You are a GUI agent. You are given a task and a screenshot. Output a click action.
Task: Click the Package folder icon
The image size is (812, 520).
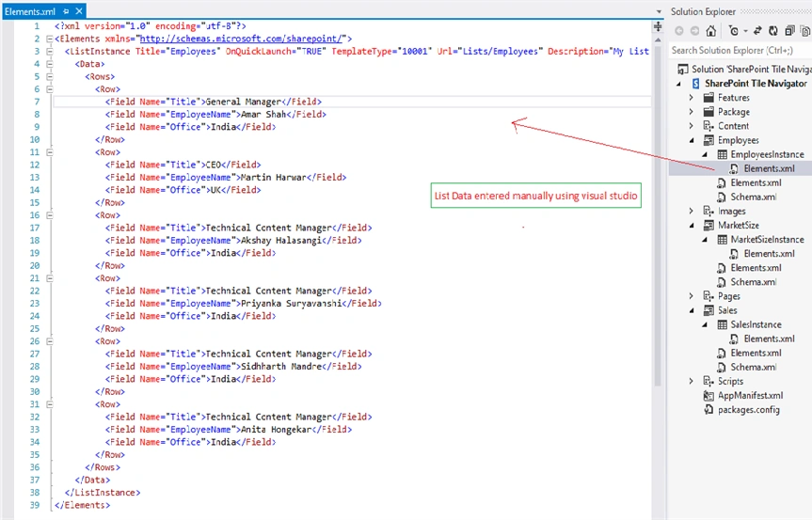pos(709,112)
